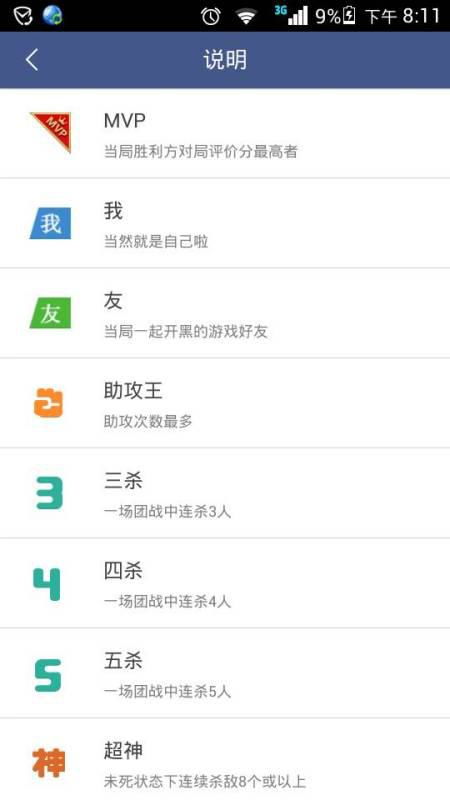
Task: Select the teal number 4 icon
Action: [x=47, y=584]
